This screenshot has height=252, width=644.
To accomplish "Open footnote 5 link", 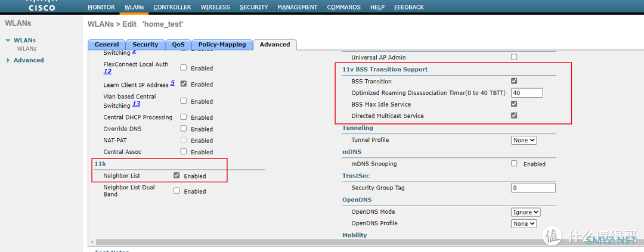I will click(x=172, y=82).
